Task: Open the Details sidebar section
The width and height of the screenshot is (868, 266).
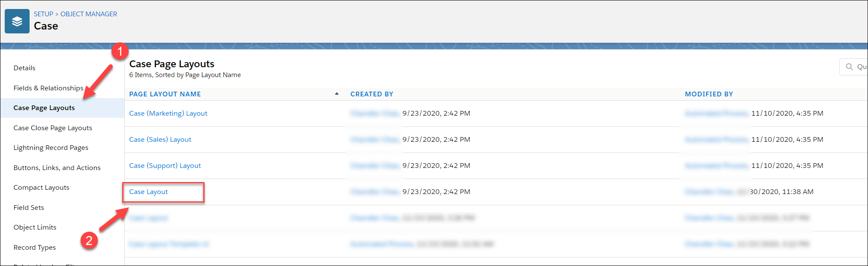Action: point(24,68)
